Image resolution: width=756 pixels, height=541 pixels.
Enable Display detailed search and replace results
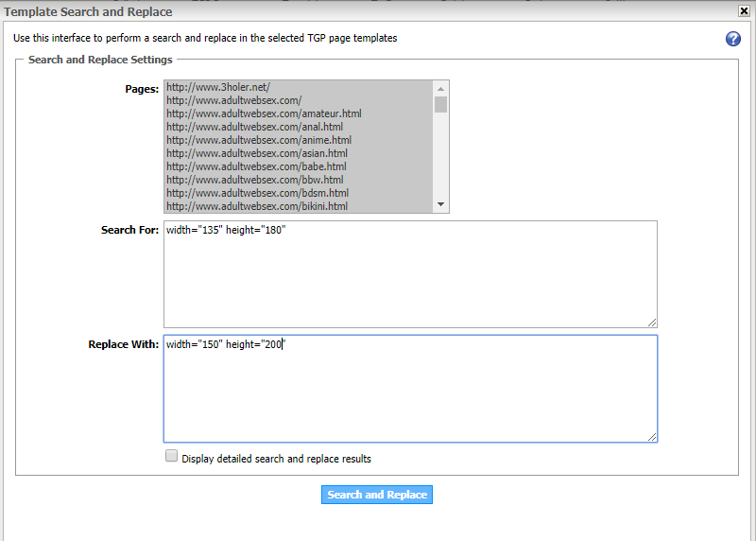click(171, 456)
